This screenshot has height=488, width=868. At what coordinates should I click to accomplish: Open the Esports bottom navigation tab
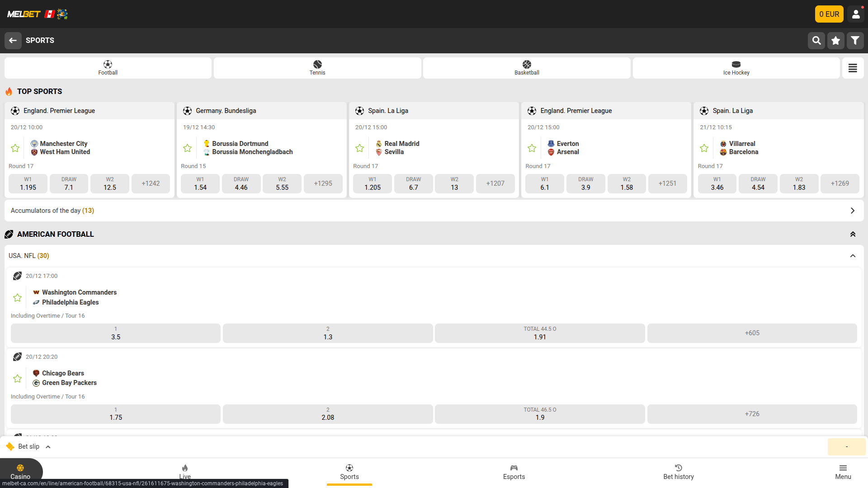[x=514, y=472]
